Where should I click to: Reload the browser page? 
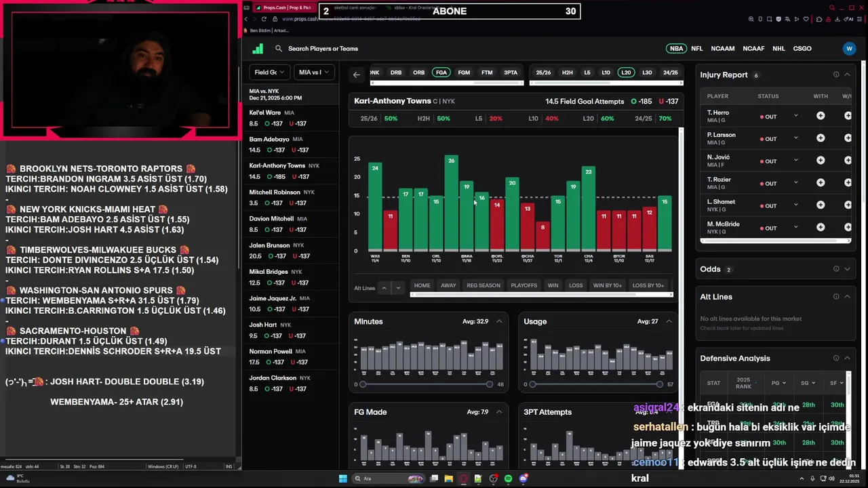pos(264,19)
